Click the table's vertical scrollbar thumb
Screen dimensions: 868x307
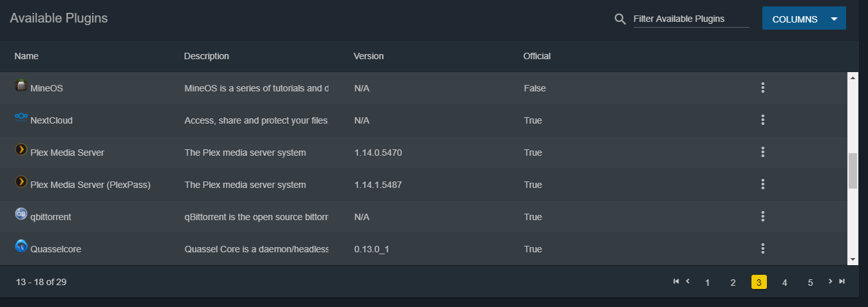pyautogui.click(x=853, y=171)
